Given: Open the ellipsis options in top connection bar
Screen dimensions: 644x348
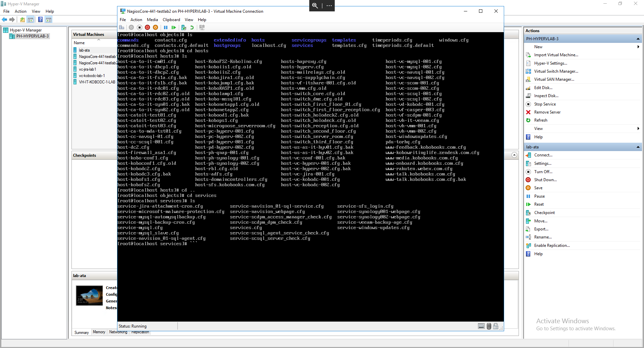Looking at the screenshot, I should [x=329, y=5].
